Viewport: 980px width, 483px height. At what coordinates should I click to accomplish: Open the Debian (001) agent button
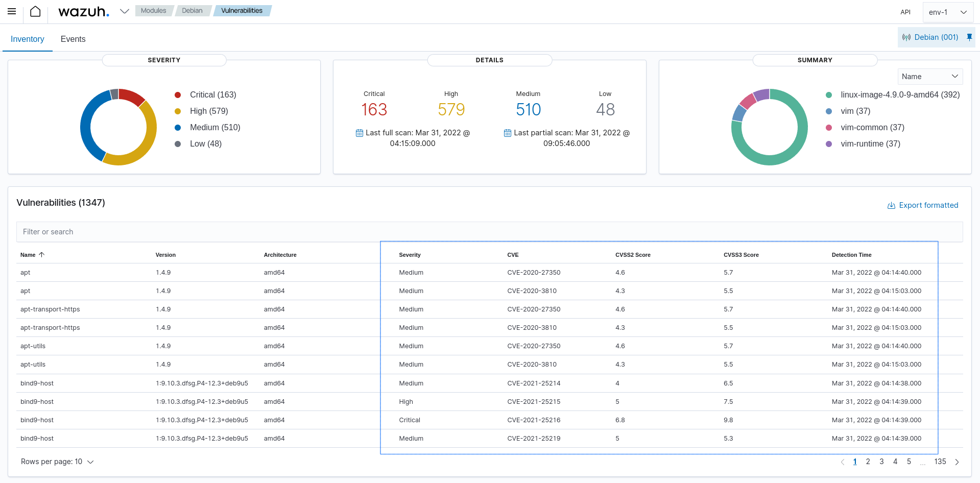(936, 37)
